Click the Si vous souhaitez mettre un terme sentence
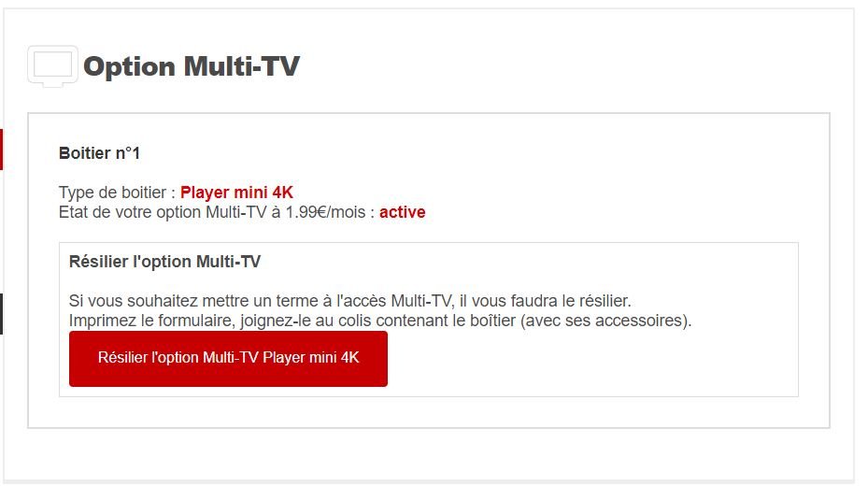The width and height of the screenshot is (868, 500). point(349,301)
